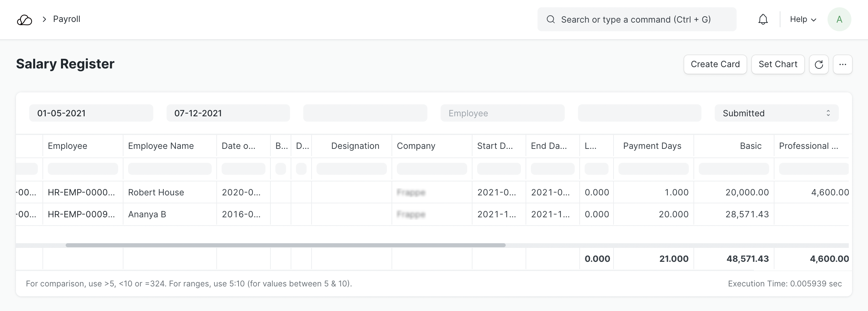Screen dimensions: 868x311
Task: Click the refresh report icon
Action: click(x=819, y=64)
